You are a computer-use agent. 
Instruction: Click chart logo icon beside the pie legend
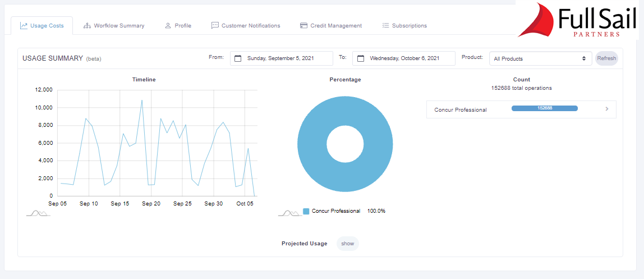click(289, 213)
